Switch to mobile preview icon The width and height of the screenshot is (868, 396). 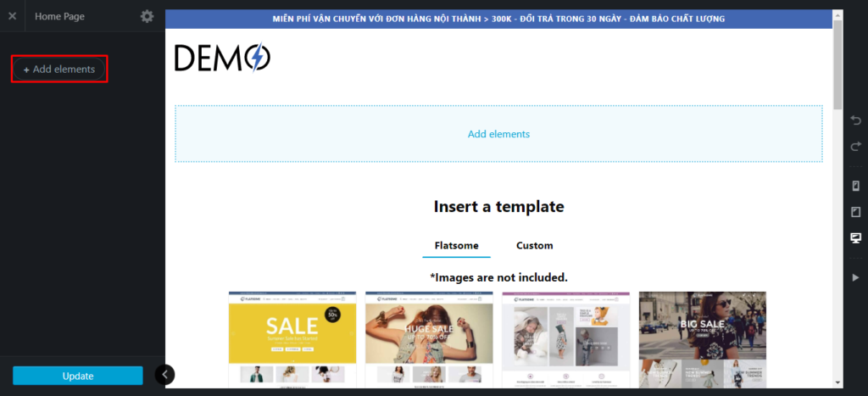point(855,186)
